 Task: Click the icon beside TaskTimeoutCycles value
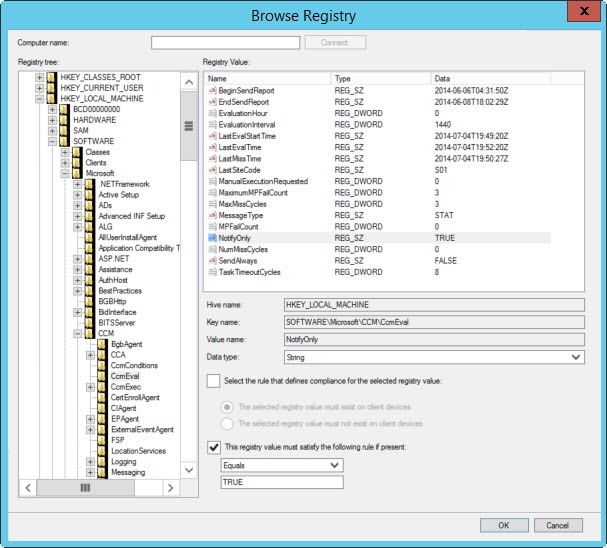212,271
